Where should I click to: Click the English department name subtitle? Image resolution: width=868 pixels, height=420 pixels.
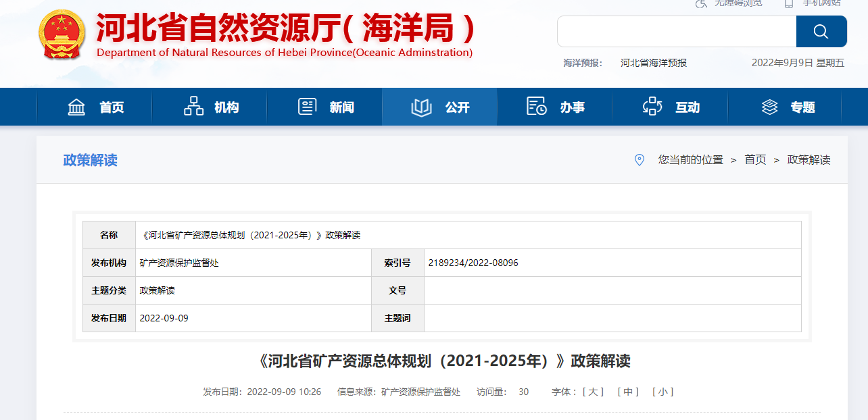285,53
